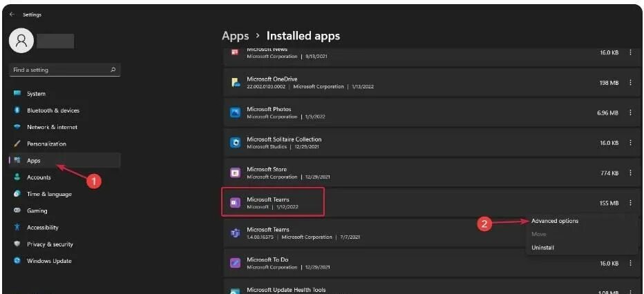644x294 pixels.
Task: Click the Apps icon in sidebar
Action: (17, 160)
